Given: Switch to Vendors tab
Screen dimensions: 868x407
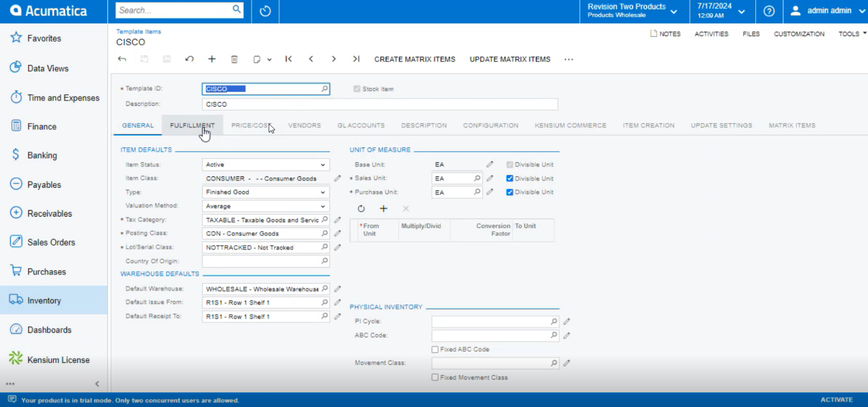Looking at the screenshot, I should pos(304,125).
